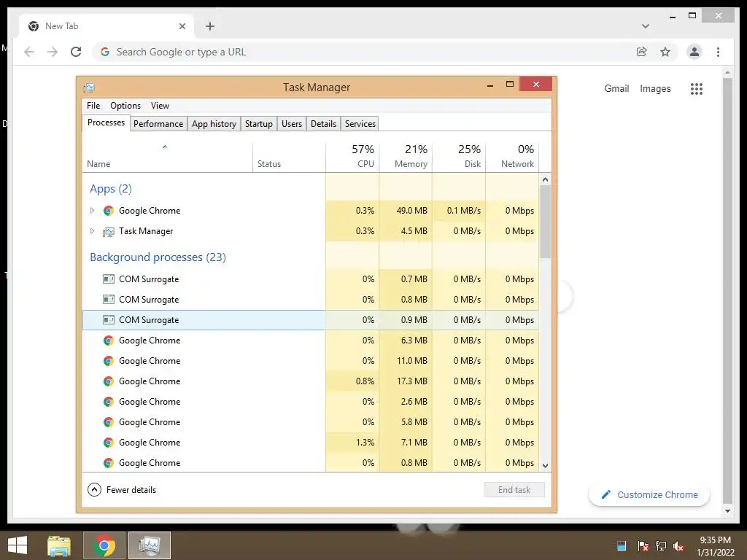Click Task Manager taskbar button

point(150,545)
